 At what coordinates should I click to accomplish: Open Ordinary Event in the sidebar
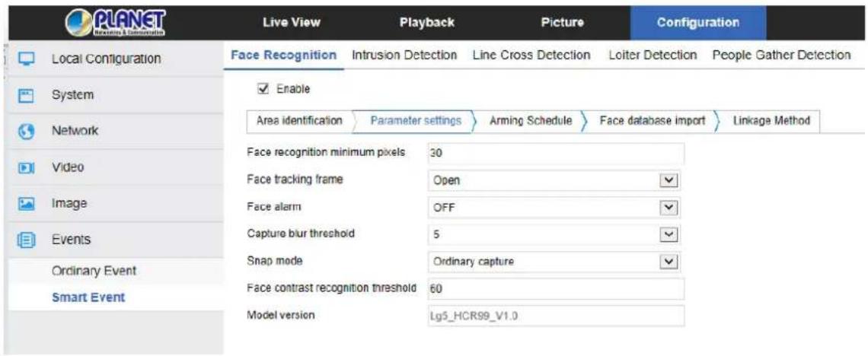(94, 272)
